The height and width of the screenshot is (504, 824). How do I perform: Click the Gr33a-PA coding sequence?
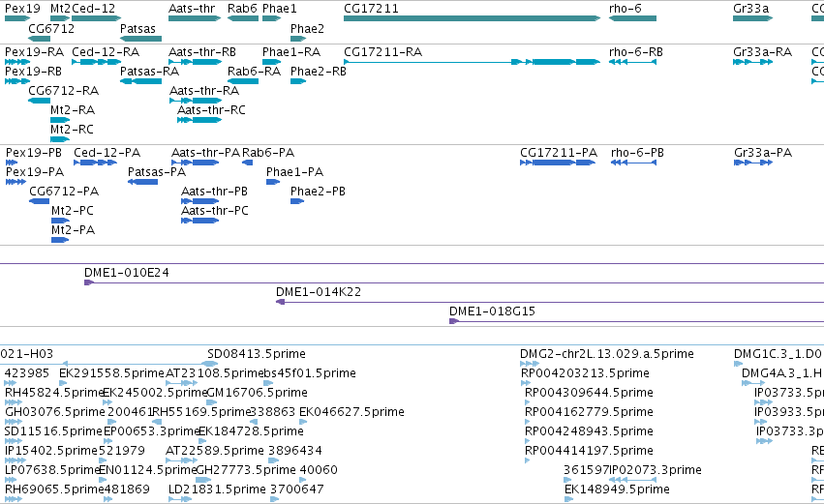coord(753,163)
